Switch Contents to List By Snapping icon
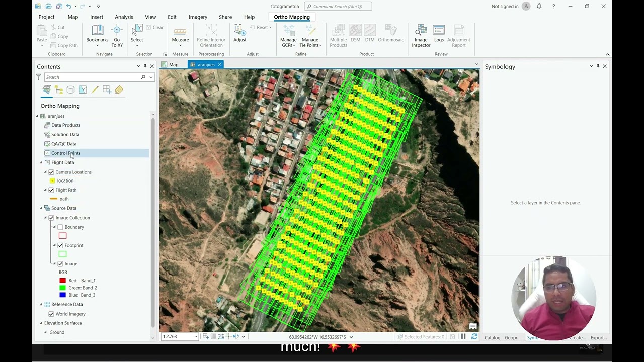The image size is (644, 362). point(107,89)
